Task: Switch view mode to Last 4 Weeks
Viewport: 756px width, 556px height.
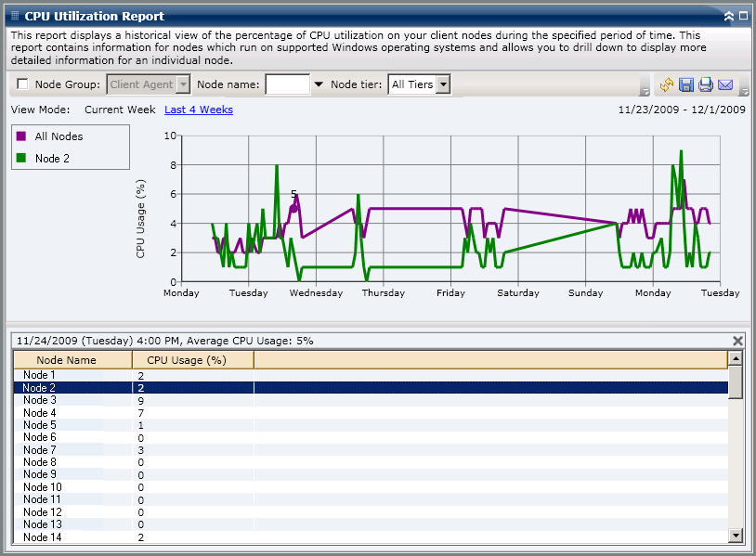Action: tap(198, 110)
